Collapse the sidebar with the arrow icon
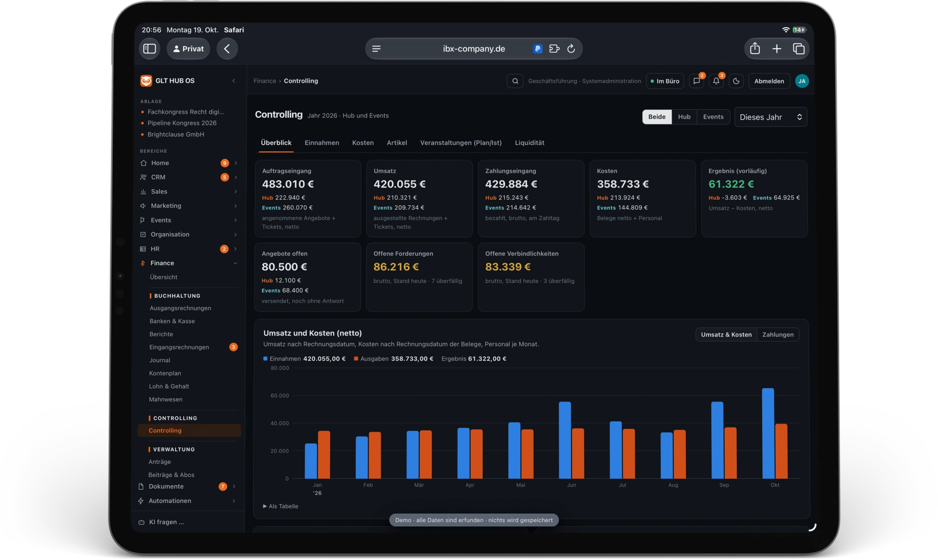 coord(234,81)
